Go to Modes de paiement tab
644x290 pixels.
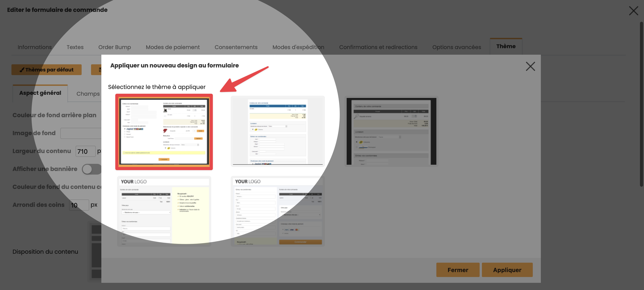coord(172,47)
